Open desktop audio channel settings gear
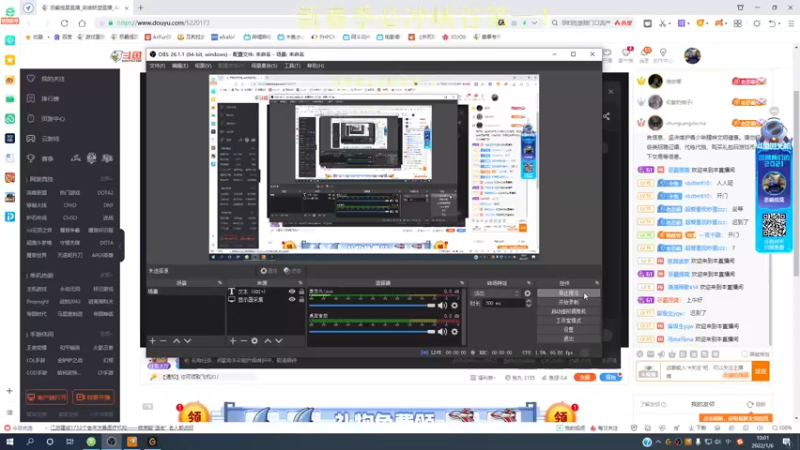Image resolution: width=800 pixels, height=450 pixels. point(455,332)
